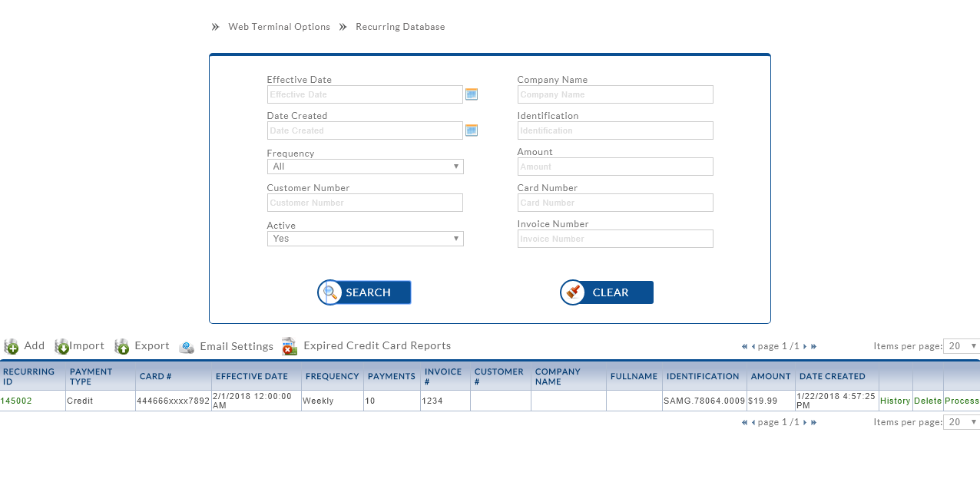The width and height of the screenshot is (980, 482).
Task: Go to last page in top pager
Action: (x=813, y=347)
